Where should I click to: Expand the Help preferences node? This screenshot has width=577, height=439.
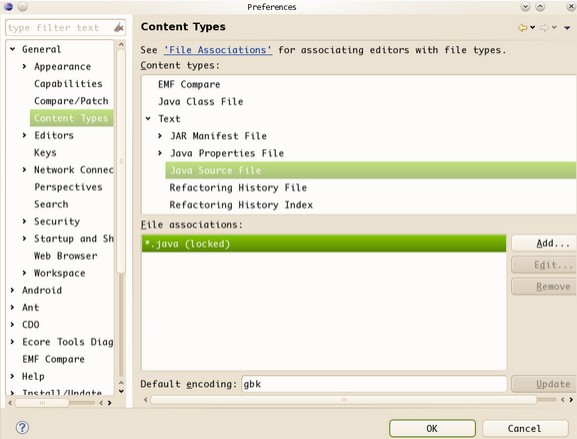coord(13,376)
